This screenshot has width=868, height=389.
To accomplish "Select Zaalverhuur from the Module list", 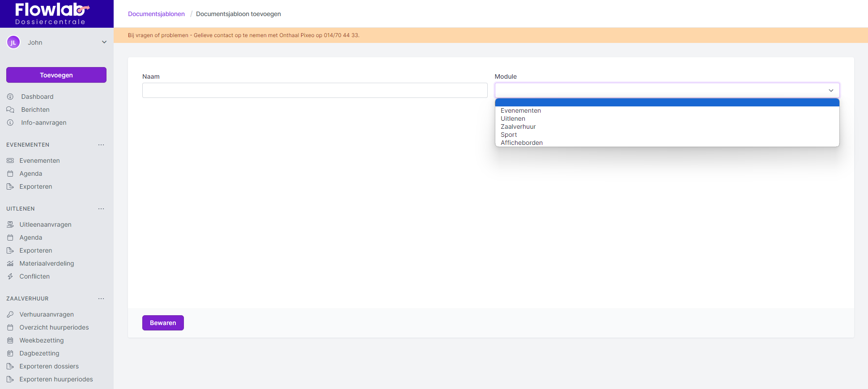I will click(518, 127).
